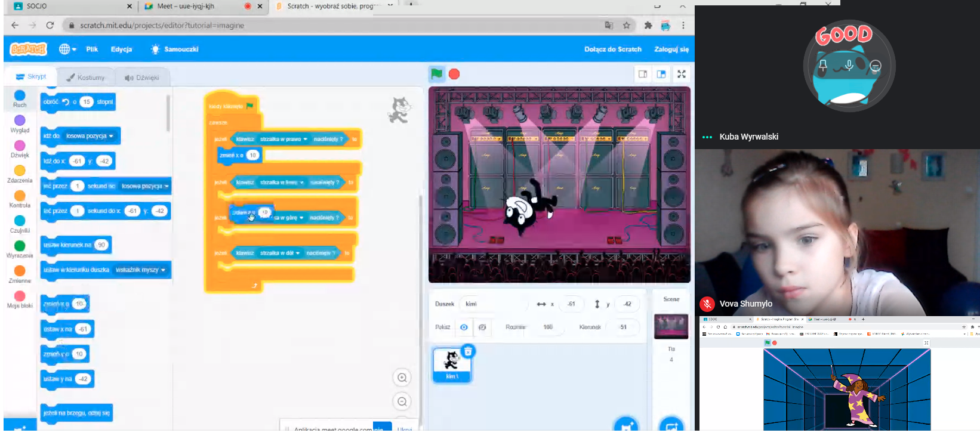Click the Rozmiar size field 100
This screenshot has width=980, height=439.
point(548,327)
